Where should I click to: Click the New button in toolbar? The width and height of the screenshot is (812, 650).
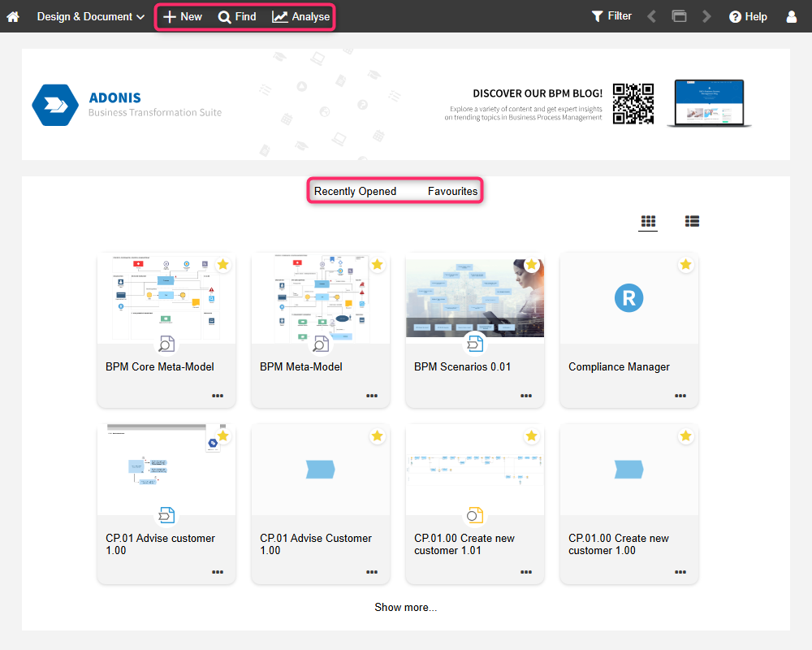point(183,16)
